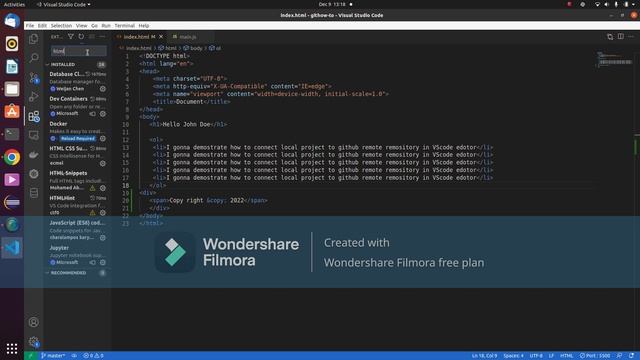The width and height of the screenshot is (640, 360).
Task: Open the editor more actions (…) menu
Action: point(631,37)
